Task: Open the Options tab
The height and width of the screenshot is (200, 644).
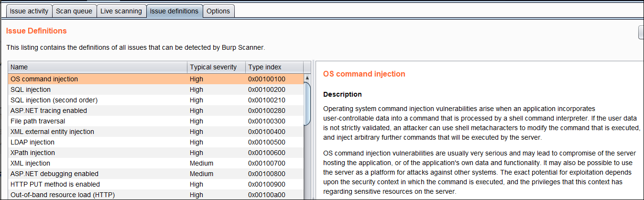Action: (218, 11)
